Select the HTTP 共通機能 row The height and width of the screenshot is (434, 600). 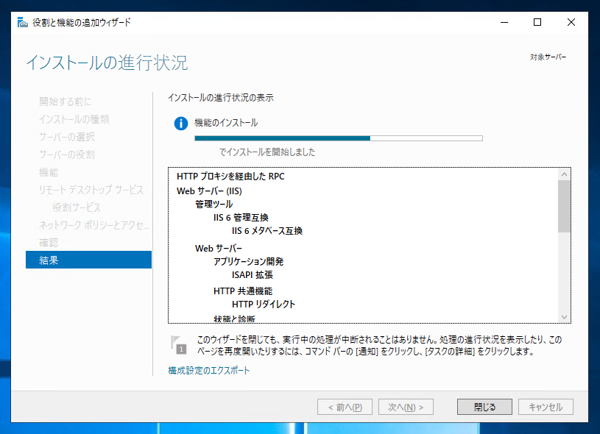(243, 291)
